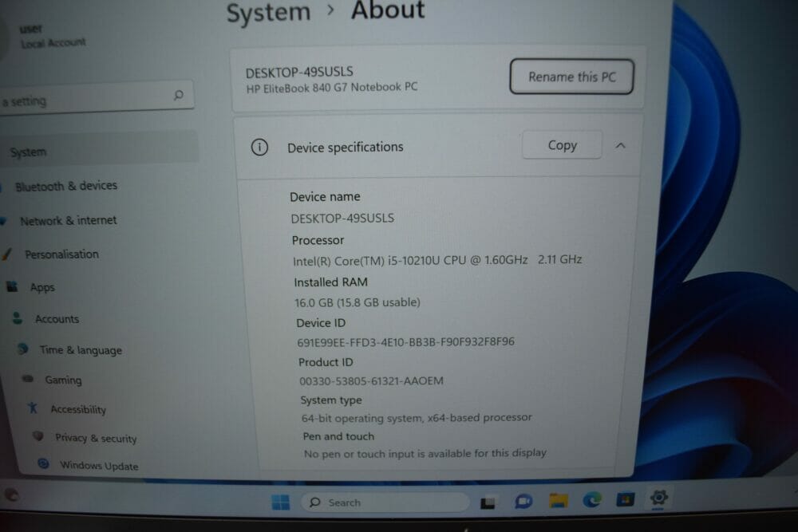This screenshot has width=798, height=532.
Task: Click the Personalisation brush icon
Action: 7,254
